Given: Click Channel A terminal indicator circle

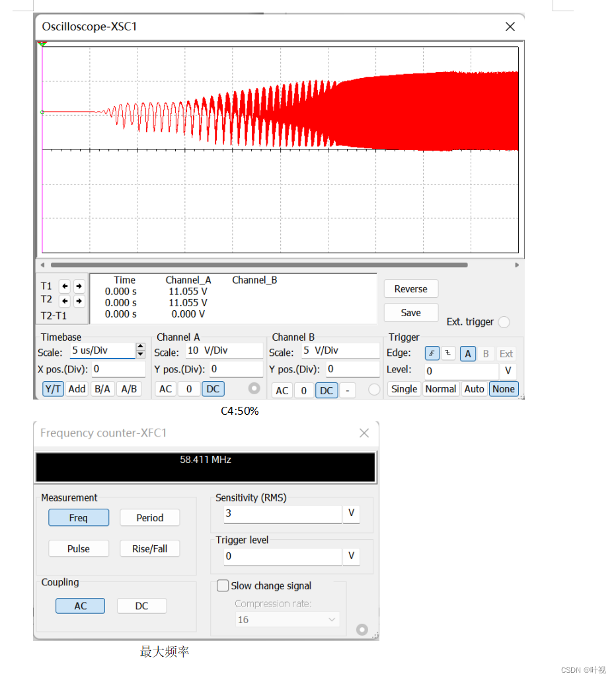Looking at the screenshot, I should [254, 388].
